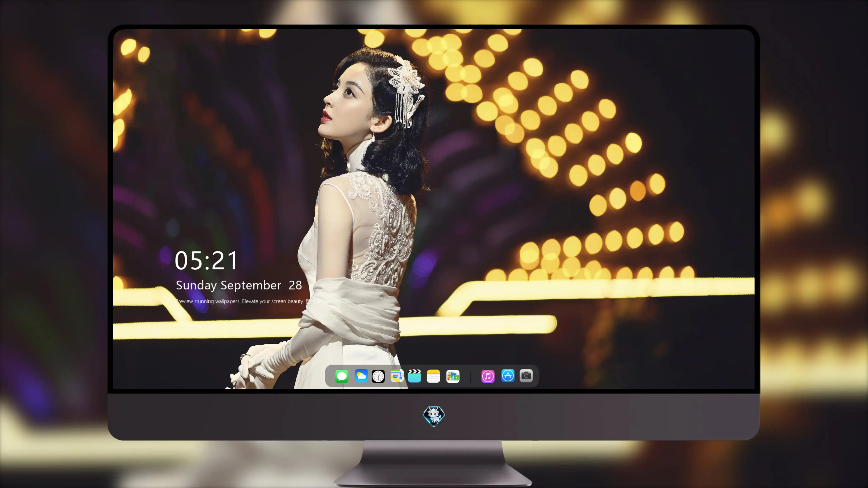
Task: Open the green Messages app in dock
Action: pyautogui.click(x=342, y=376)
